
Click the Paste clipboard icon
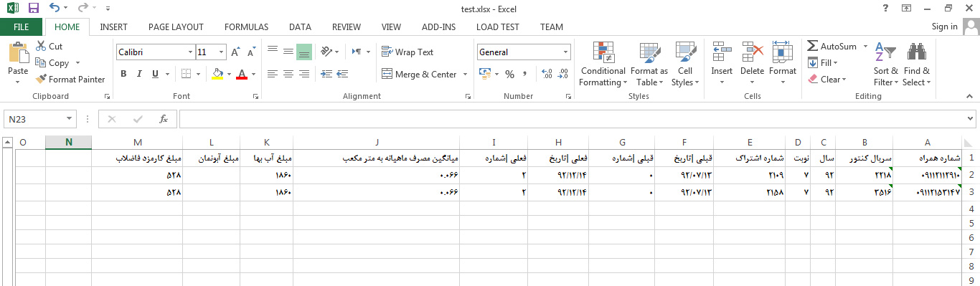click(18, 54)
